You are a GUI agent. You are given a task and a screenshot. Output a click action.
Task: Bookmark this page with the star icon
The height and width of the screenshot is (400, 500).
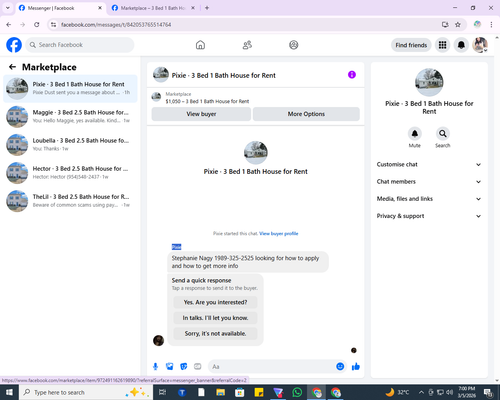tap(458, 25)
